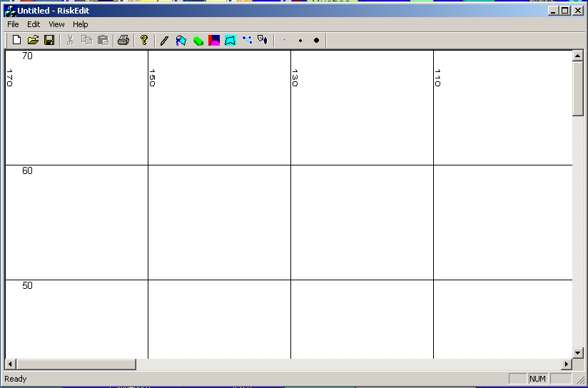Click the horizontal scrollbar right arrow
The width and height of the screenshot is (588, 388).
(567, 364)
